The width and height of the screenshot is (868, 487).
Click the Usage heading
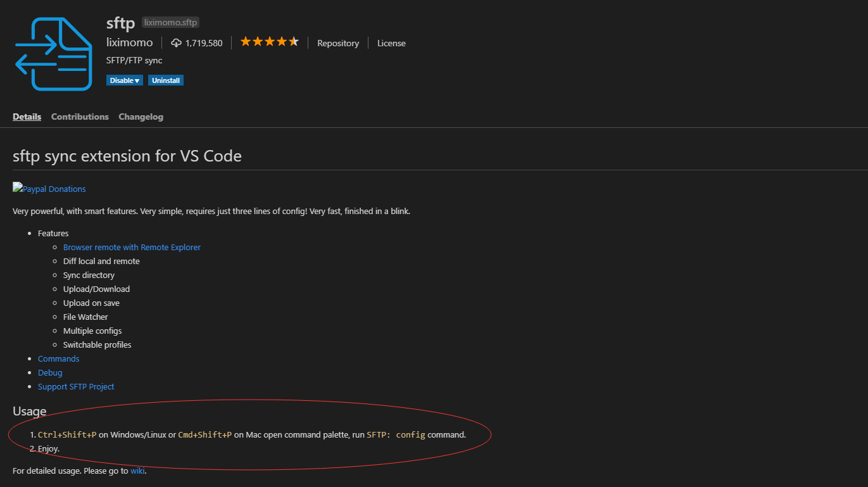tap(29, 411)
